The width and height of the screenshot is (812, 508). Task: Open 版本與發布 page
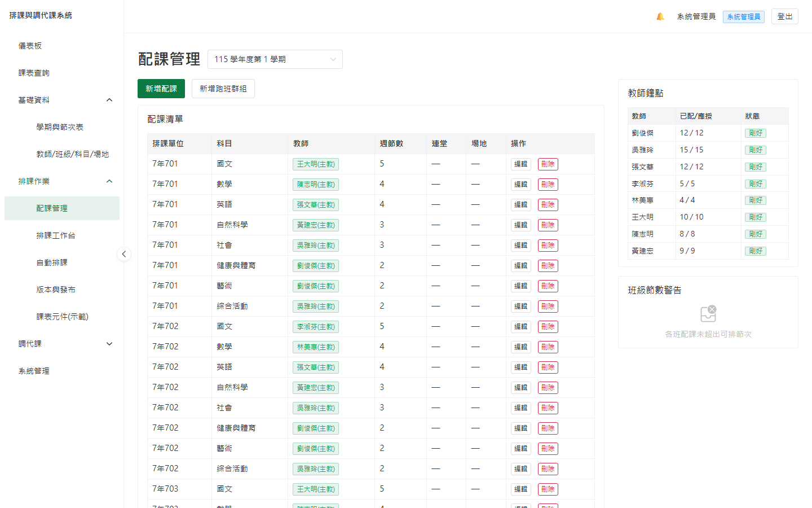(62, 290)
